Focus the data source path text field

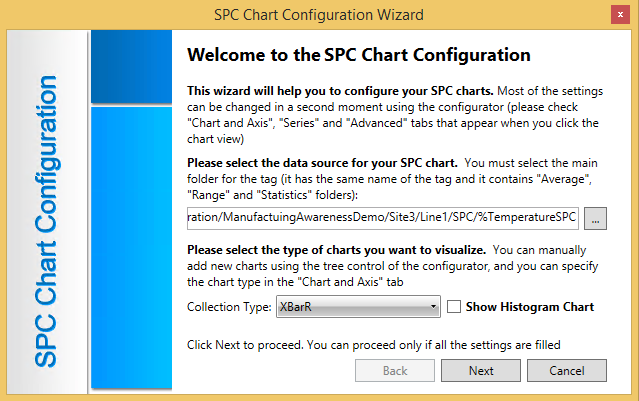[382, 217]
